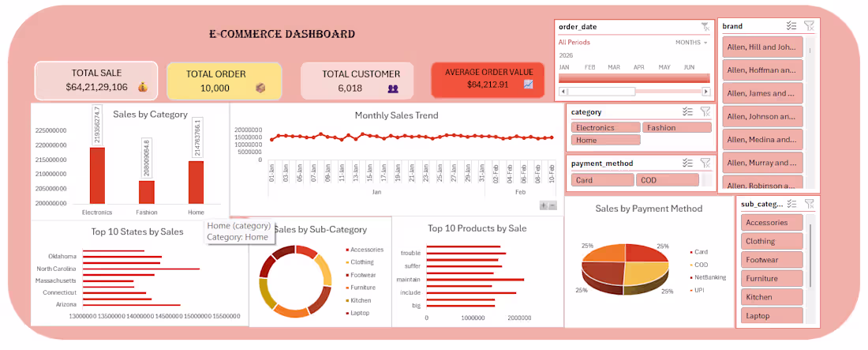868x350 pixels.
Task: Toggle multi-select on the sub_category slicer
Action: [x=791, y=204]
